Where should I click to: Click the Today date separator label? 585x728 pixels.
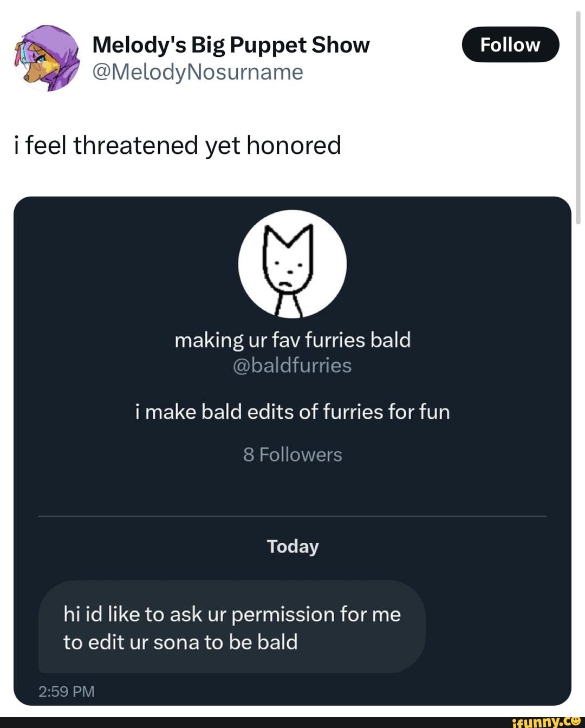(x=292, y=546)
